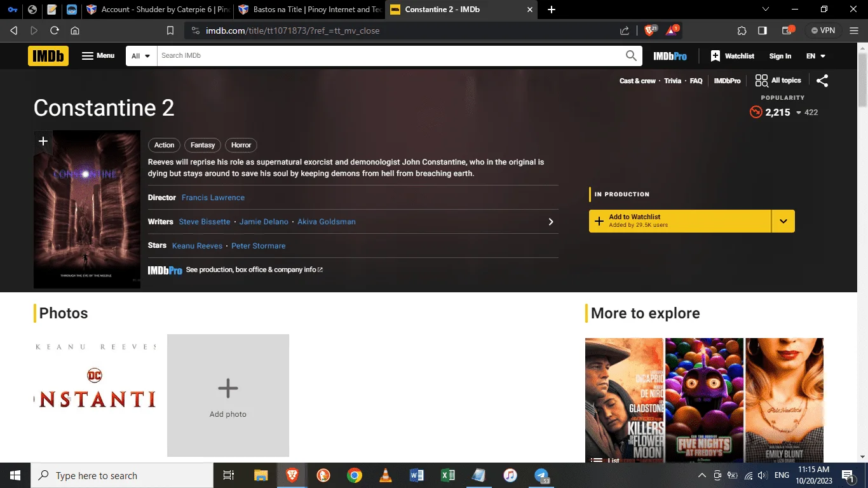Open All topics grid
This screenshot has height=488, width=868.
click(x=778, y=81)
